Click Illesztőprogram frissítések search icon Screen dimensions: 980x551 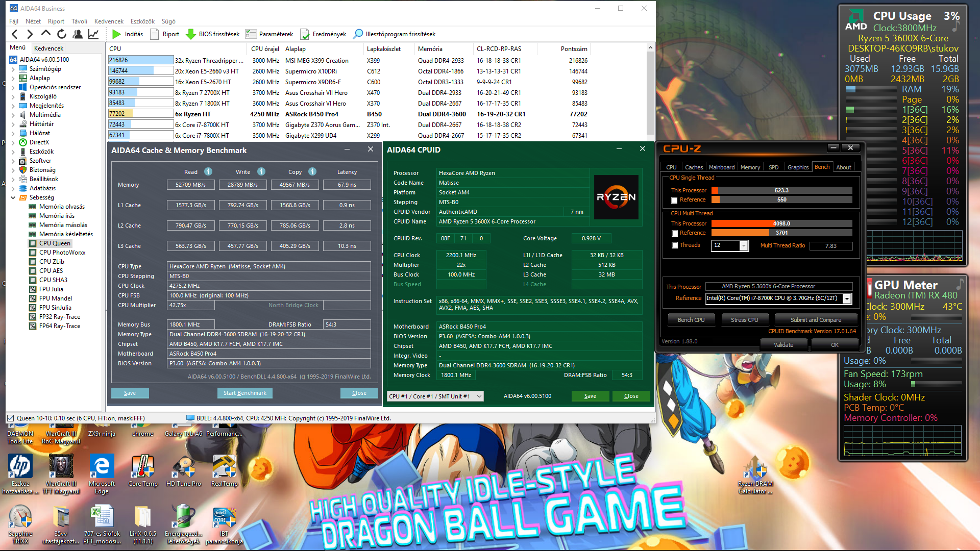click(358, 34)
